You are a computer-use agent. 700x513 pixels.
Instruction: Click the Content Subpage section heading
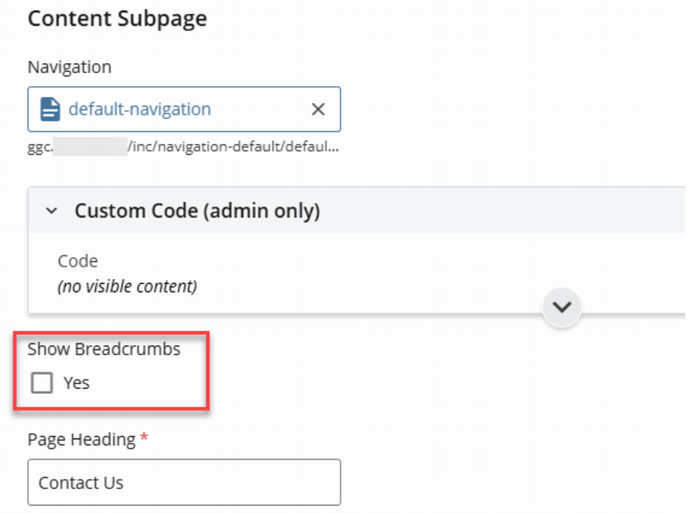coord(117,19)
